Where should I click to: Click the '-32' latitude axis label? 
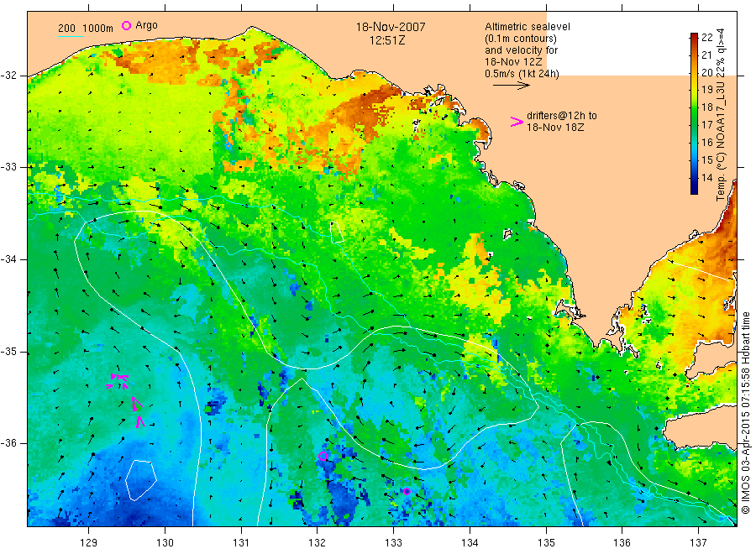pyautogui.click(x=8, y=76)
